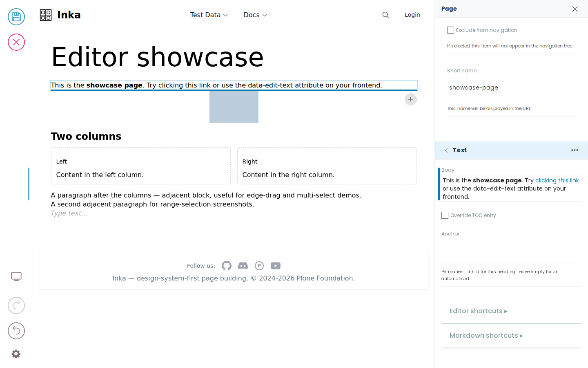Toggle Exclude from navigation checkbox

point(451,30)
